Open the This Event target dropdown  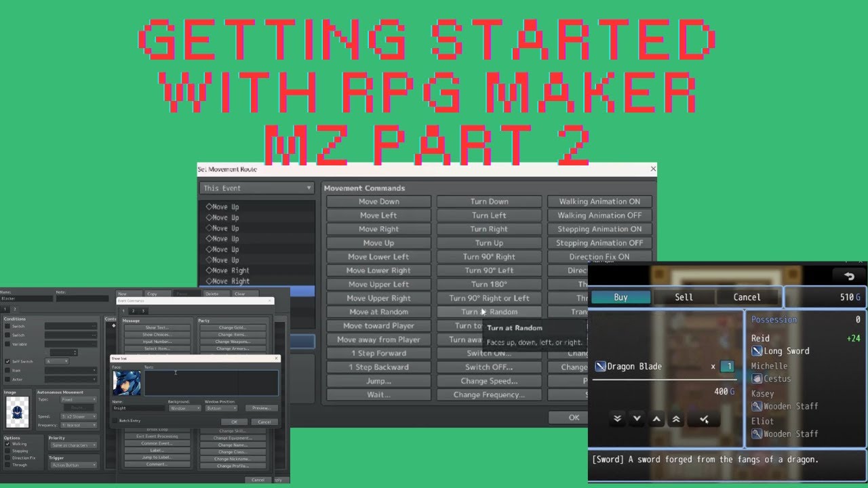point(256,188)
